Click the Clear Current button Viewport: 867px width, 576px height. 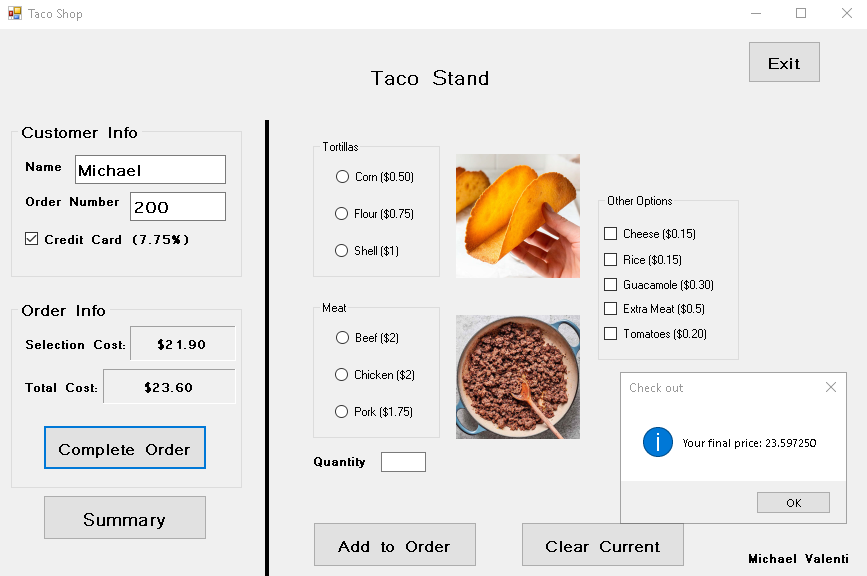603,545
